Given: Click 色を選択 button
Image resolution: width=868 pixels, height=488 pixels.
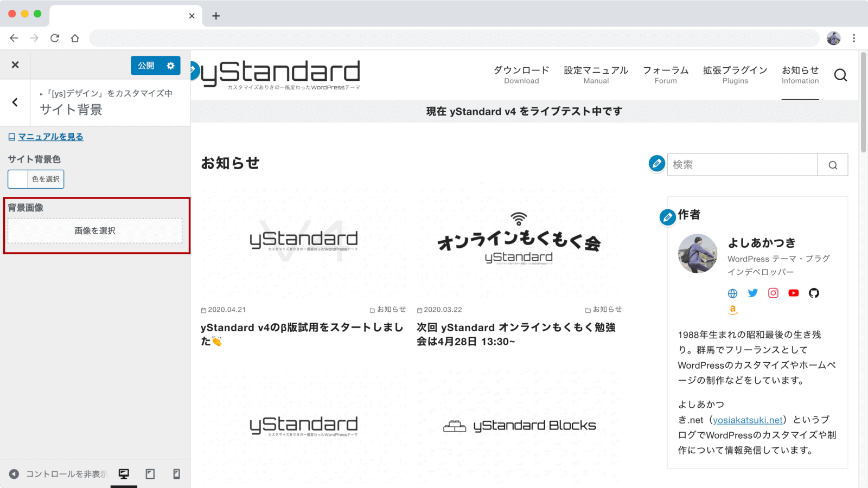Looking at the screenshot, I should [46, 179].
